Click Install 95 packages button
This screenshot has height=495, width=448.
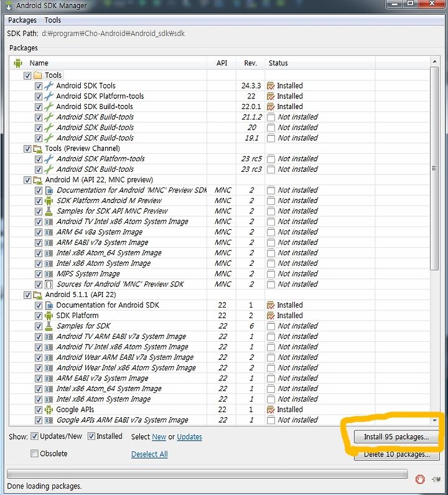396,437
